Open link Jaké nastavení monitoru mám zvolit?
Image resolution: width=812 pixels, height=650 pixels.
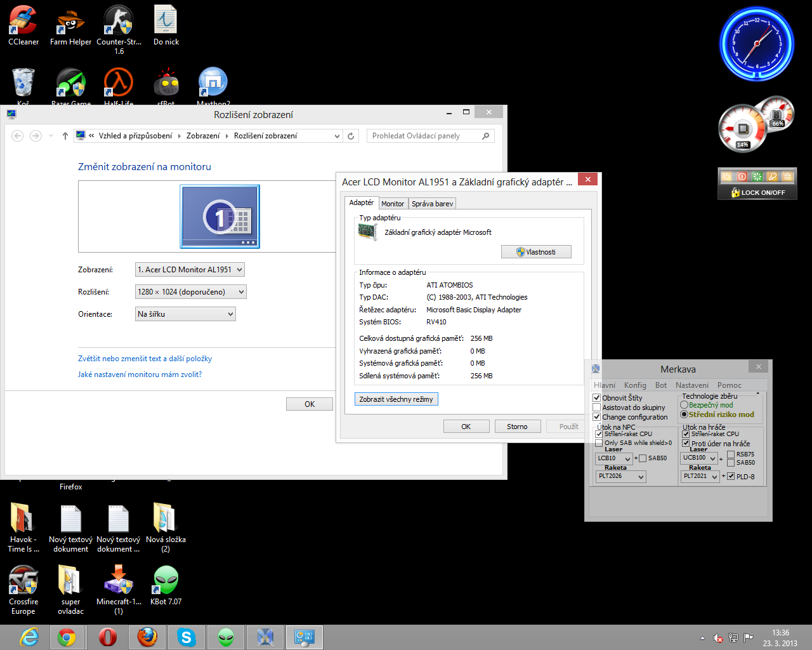pyautogui.click(x=140, y=375)
